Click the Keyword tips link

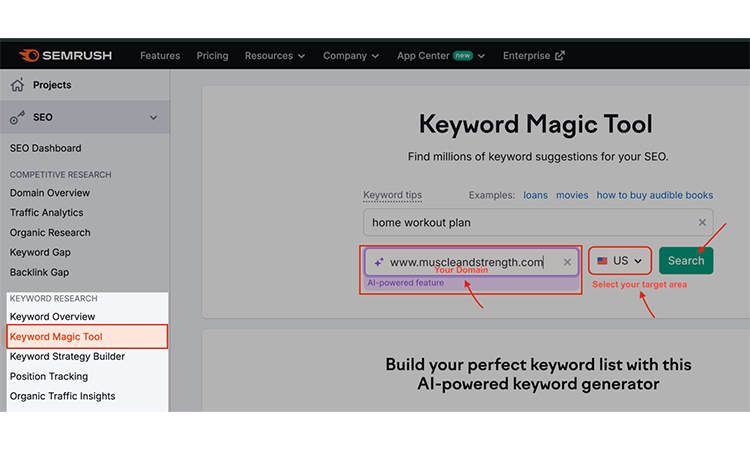[392, 195]
